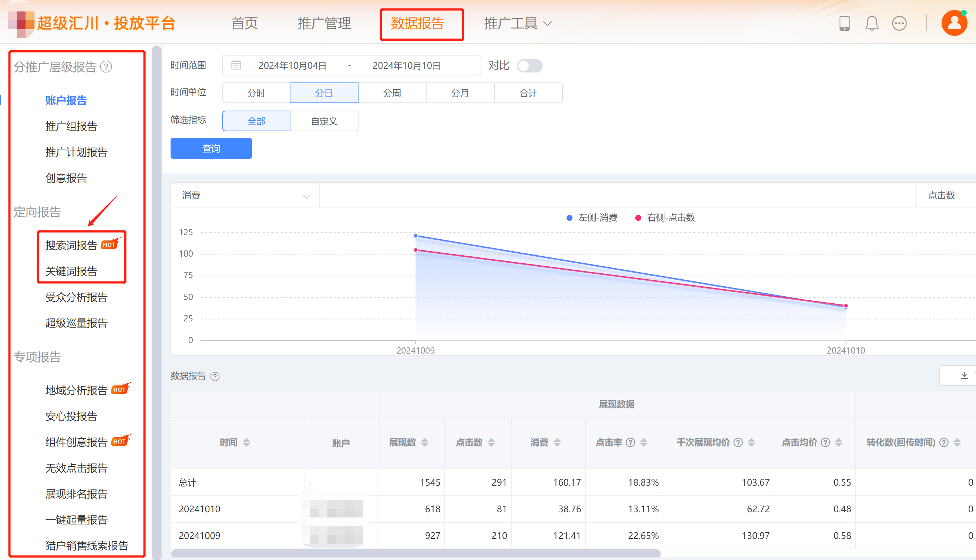
Task: Expand the 推广工具 dropdown menu
Action: [x=518, y=23]
